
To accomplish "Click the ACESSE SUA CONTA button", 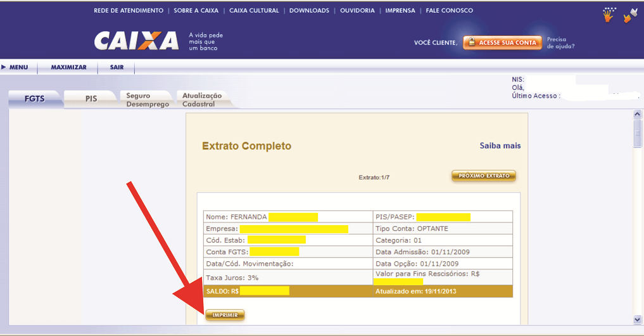I will (503, 42).
